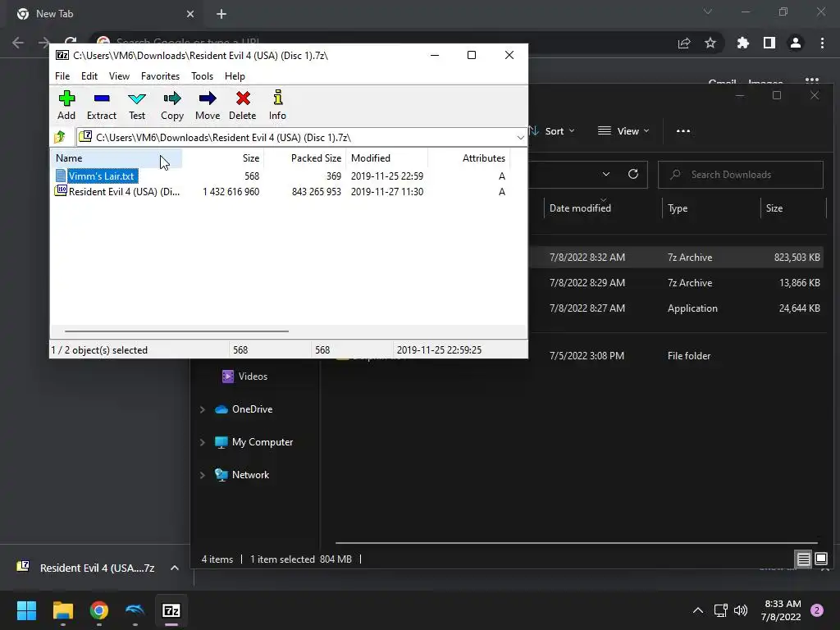Expand the Network tree node
The height and width of the screenshot is (630, 840).
[203, 475]
